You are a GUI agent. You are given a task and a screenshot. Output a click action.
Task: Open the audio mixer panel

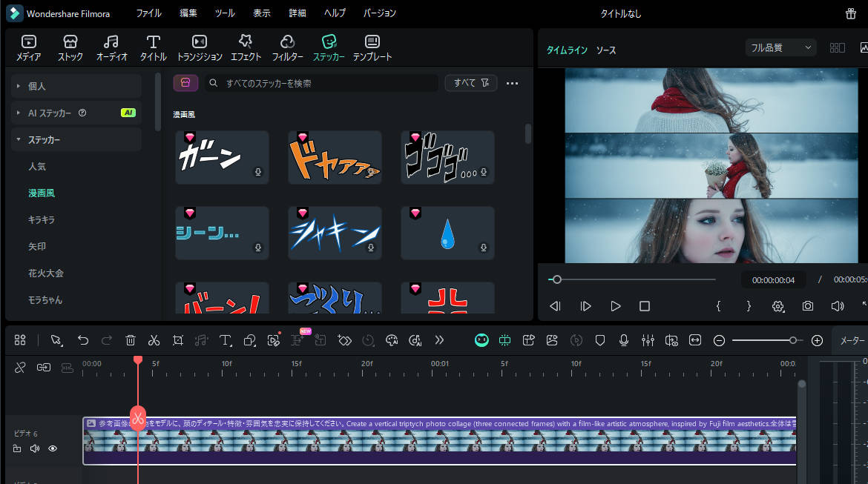pos(648,340)
